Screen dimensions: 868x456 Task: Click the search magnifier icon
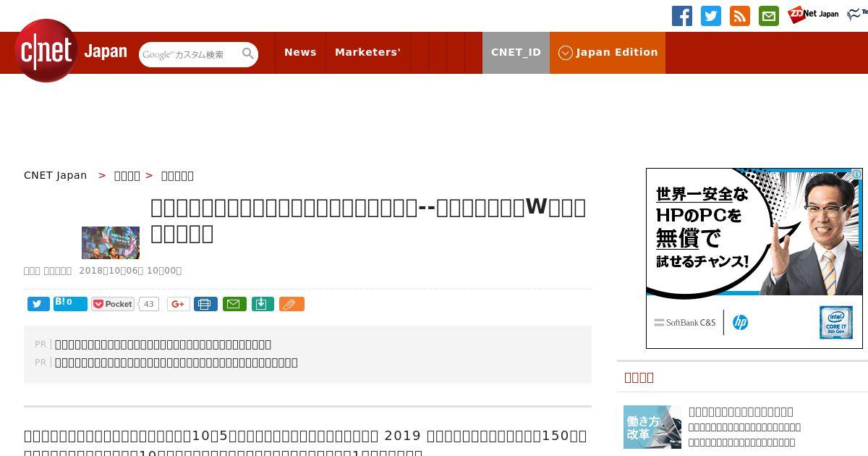point(248,54)
